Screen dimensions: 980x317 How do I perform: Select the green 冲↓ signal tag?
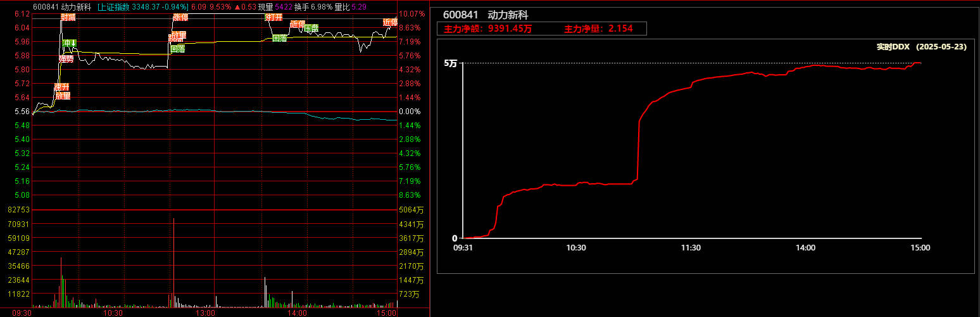click(70, 43)
